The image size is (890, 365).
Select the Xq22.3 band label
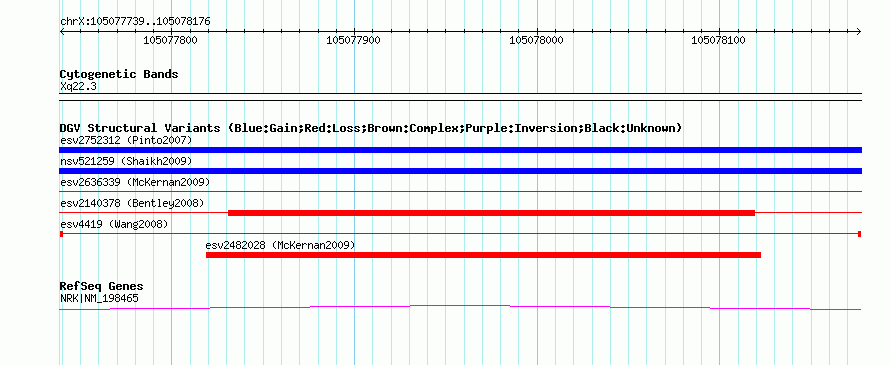pyautogui.click(x=78, y=87)
